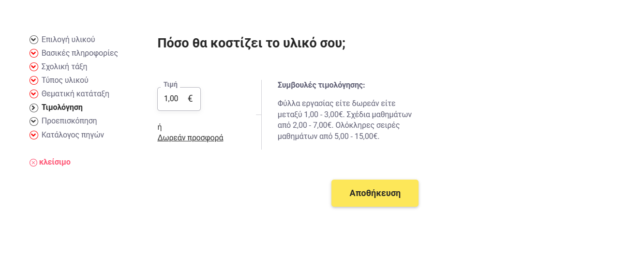Click the Τιμή price input field
The height and width of the screenshot is (259, 644).
(x=174, y=99)
